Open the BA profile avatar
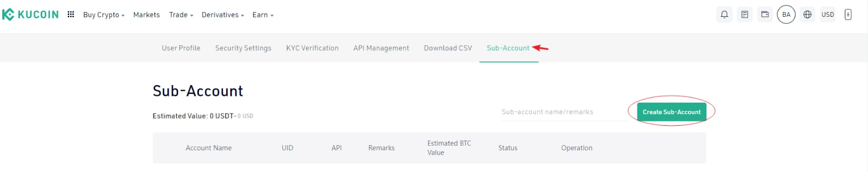Viewport: 868px width, 172px height. 786,14
